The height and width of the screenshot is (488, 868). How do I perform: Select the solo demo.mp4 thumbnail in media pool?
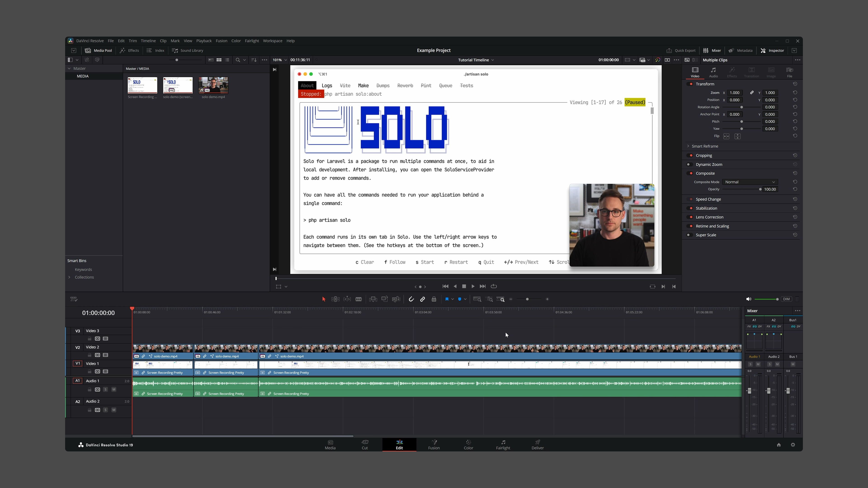pos(213,86)
